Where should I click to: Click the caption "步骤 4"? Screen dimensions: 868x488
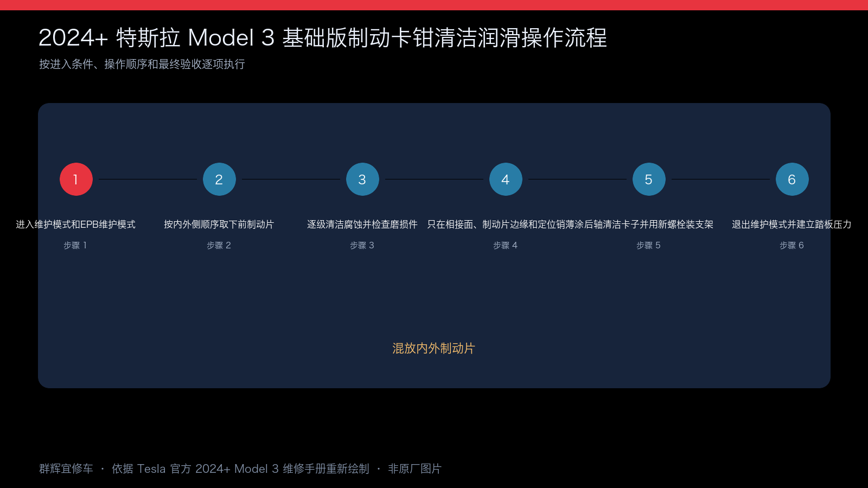click(x=505, y=246)
